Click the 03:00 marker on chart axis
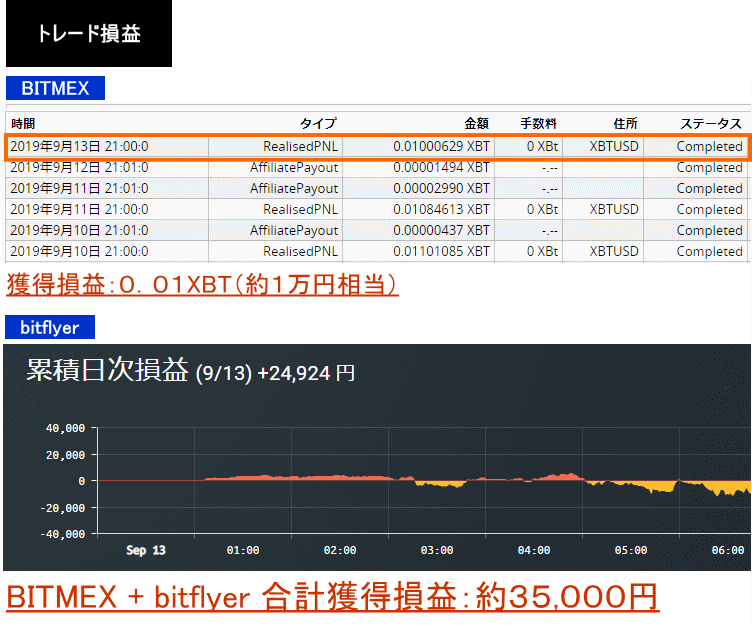 click(437, 550)
